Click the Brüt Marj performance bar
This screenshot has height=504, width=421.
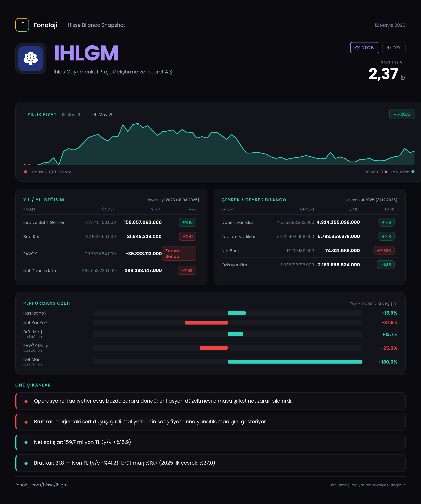point(235,334)
